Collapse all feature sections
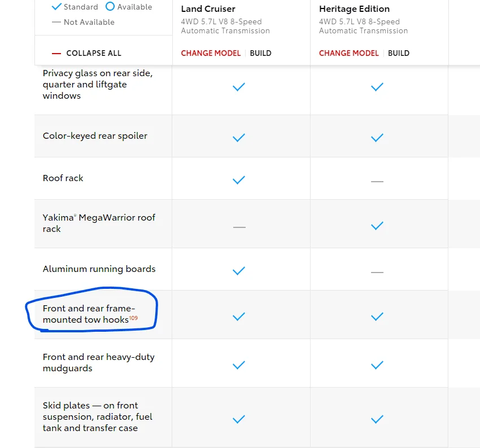 point(94,53)
